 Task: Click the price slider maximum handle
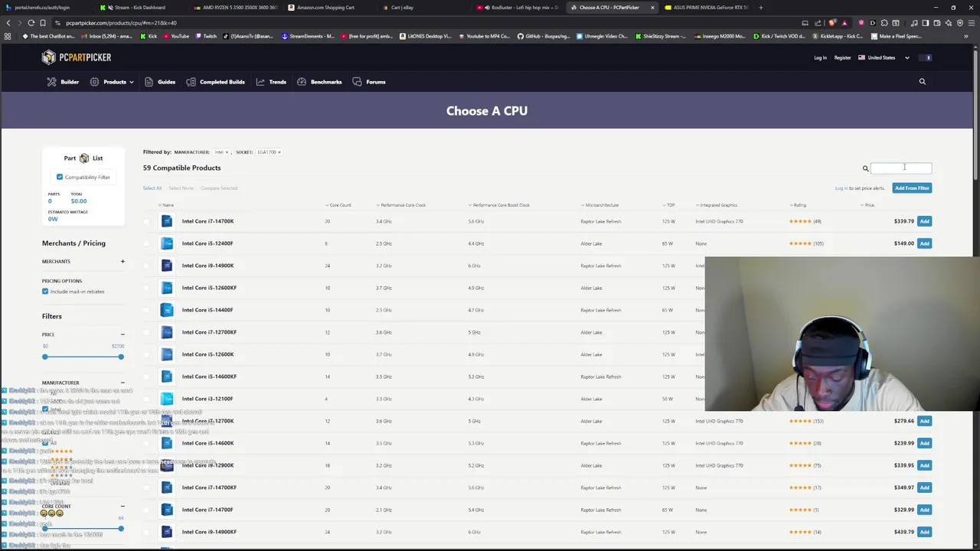120,357
